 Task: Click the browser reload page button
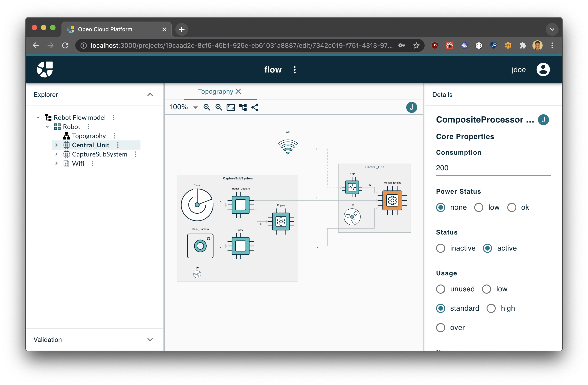tap(65, 45)
